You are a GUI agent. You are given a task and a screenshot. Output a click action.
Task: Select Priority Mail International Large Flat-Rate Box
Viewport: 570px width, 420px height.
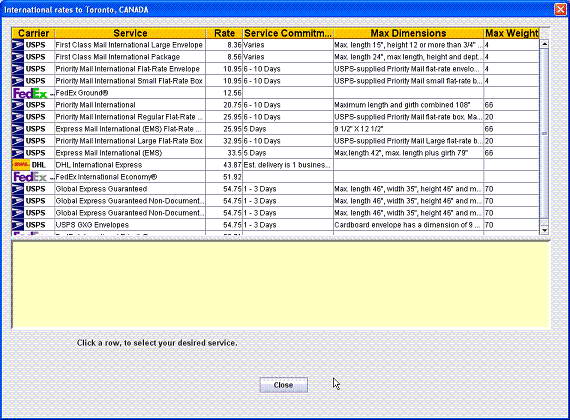click(129, 141)
